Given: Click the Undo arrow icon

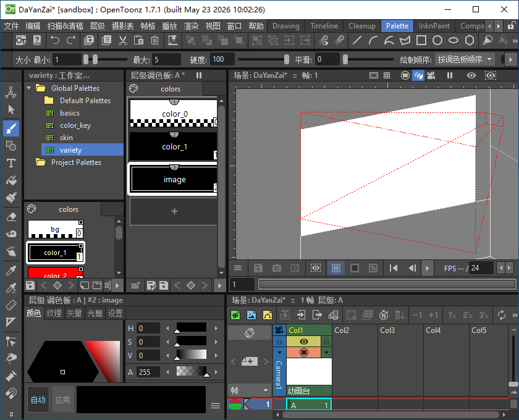Looking at the screenshot, I should [x=54, y=40].
